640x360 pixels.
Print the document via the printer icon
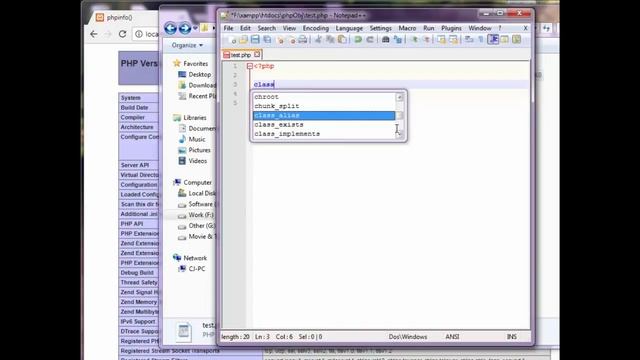pyautogui.click(x=302, y=40)
